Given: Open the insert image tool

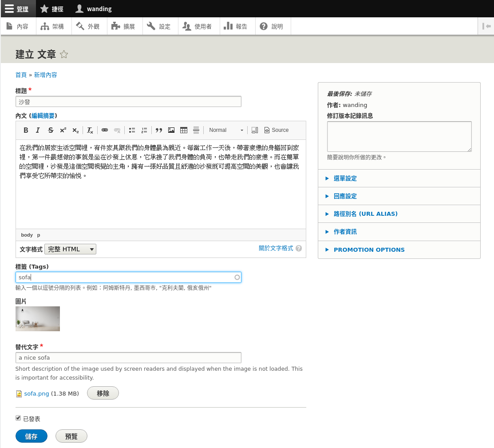Looking at the screenshot, I should 171,130.
